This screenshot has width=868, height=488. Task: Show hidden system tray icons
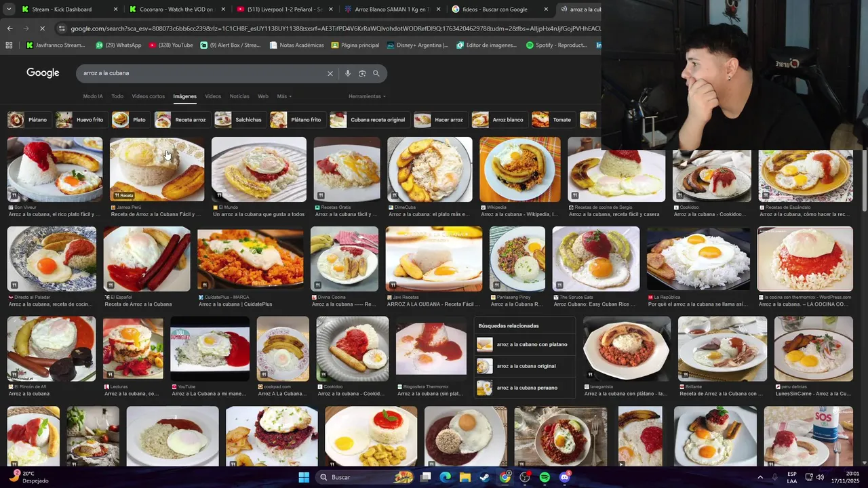coord(759,477)
